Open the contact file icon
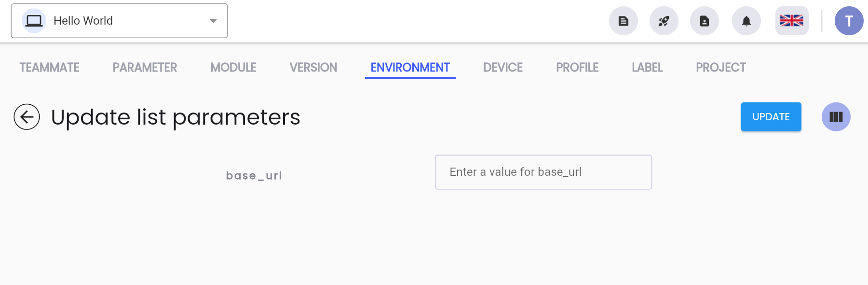The width and height of the screenshot is (868, 285). (705, 21)
